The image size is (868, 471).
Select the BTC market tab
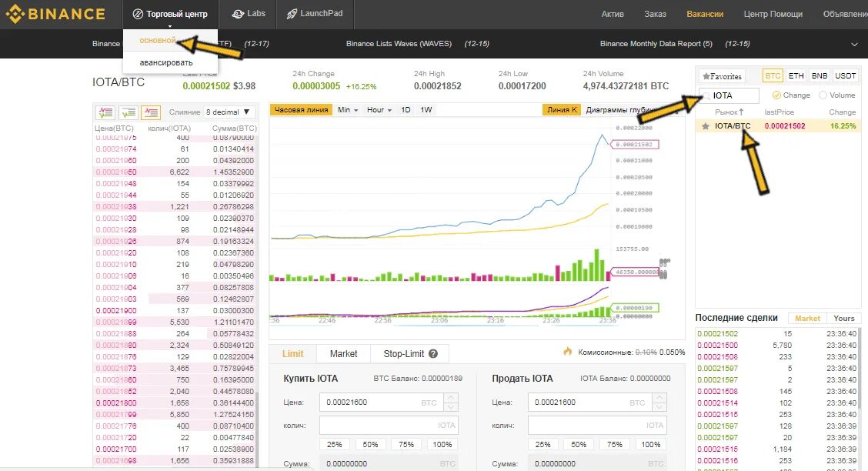[773, 76]
